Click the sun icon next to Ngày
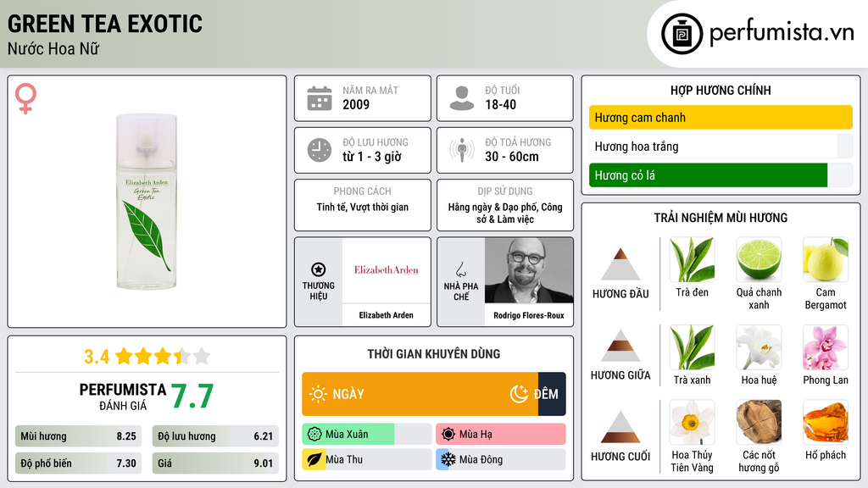Viewport: 868px width, 488px height. tap(318, 394)
